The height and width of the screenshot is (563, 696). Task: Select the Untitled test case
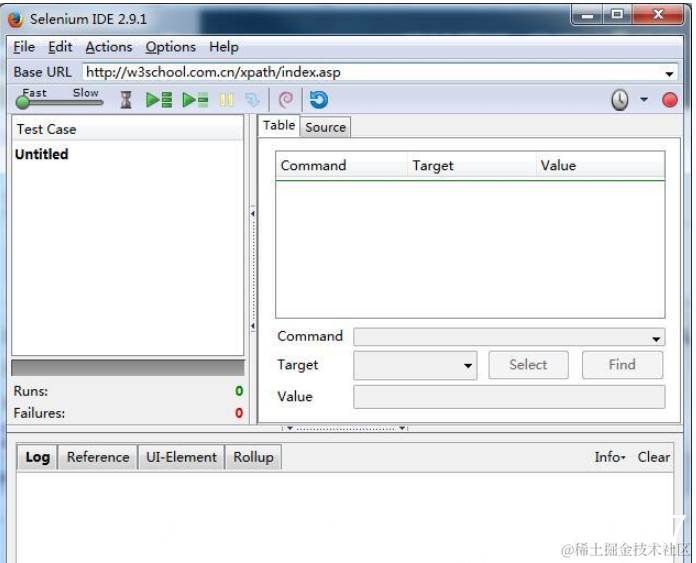[42, 154]
